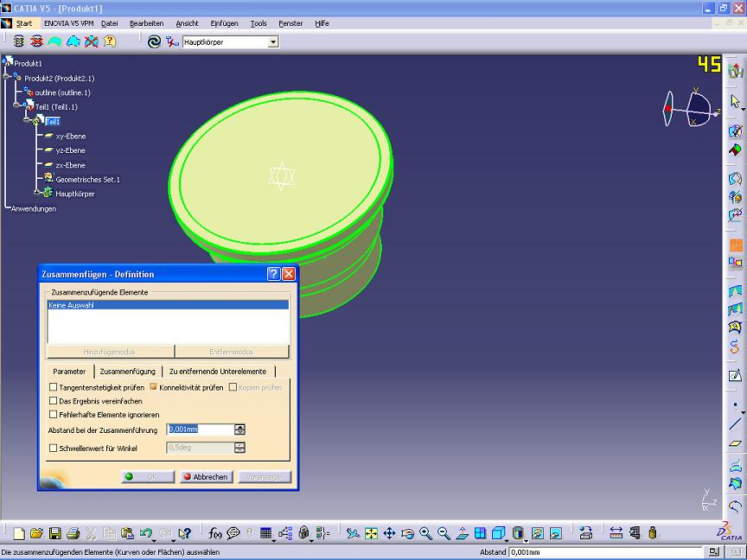
Task: Select Keine Auswahl in the elements list
Action: pos(169,305)
